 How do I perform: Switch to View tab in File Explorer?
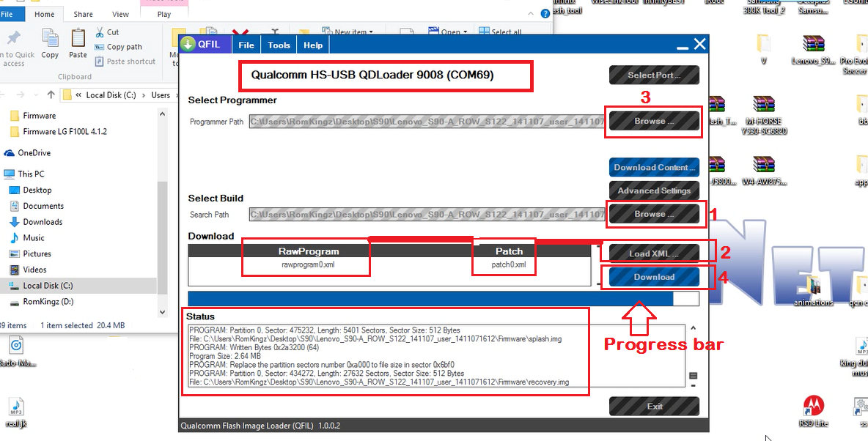(x=120, y=15)
